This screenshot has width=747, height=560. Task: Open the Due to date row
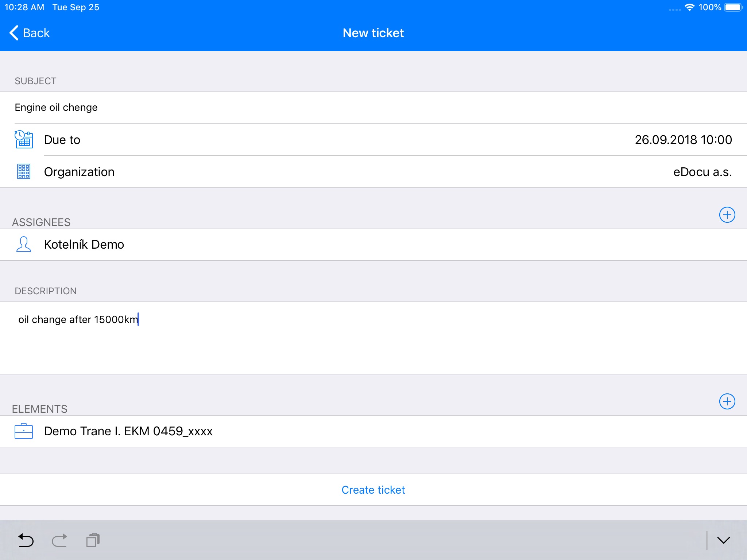click(x=373, y=140)
